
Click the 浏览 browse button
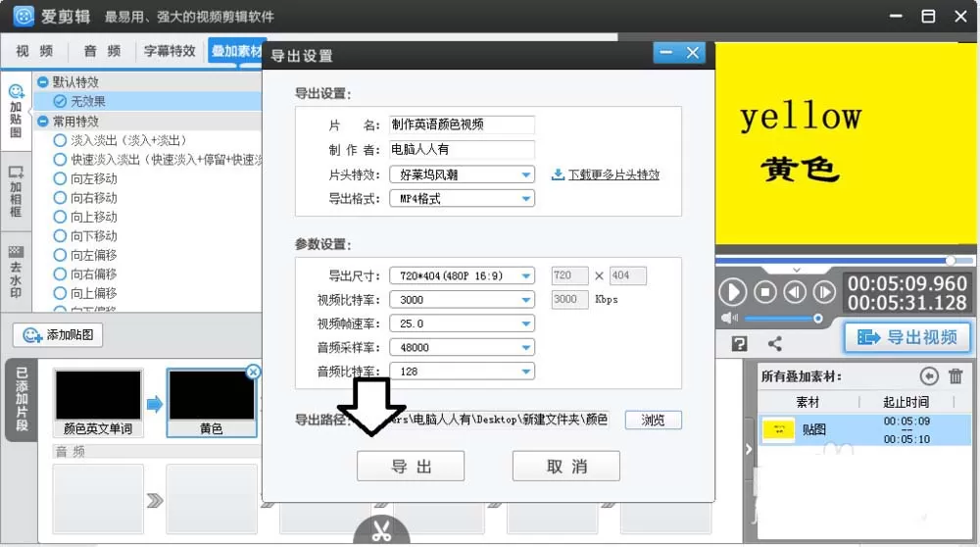point(653,421)
